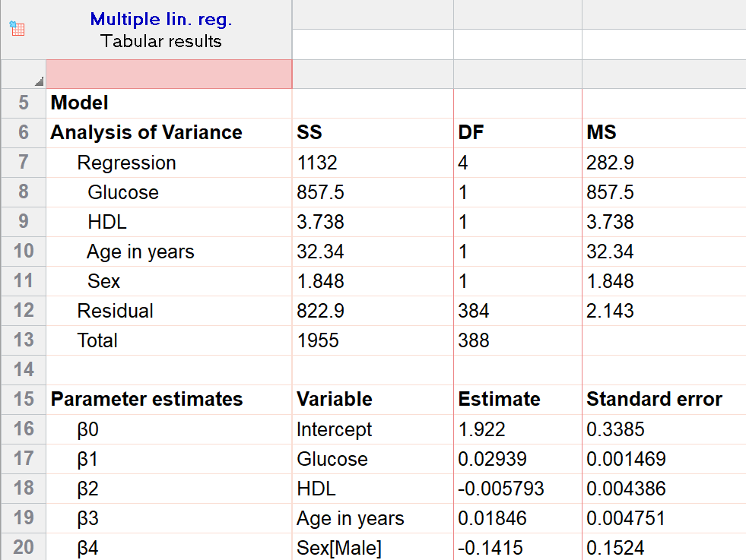746x560 pixels.
Task: Select the β4 parameter label
Action: [88, 548]
